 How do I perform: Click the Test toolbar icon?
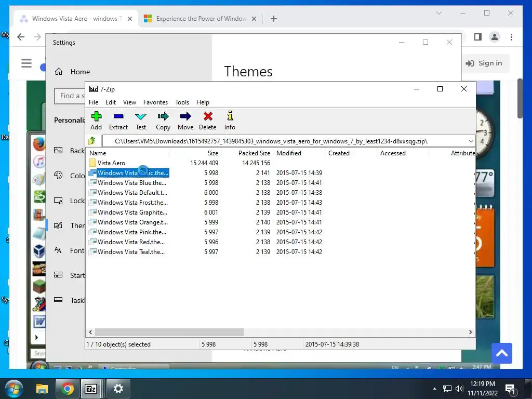click(x=141, y=116)
